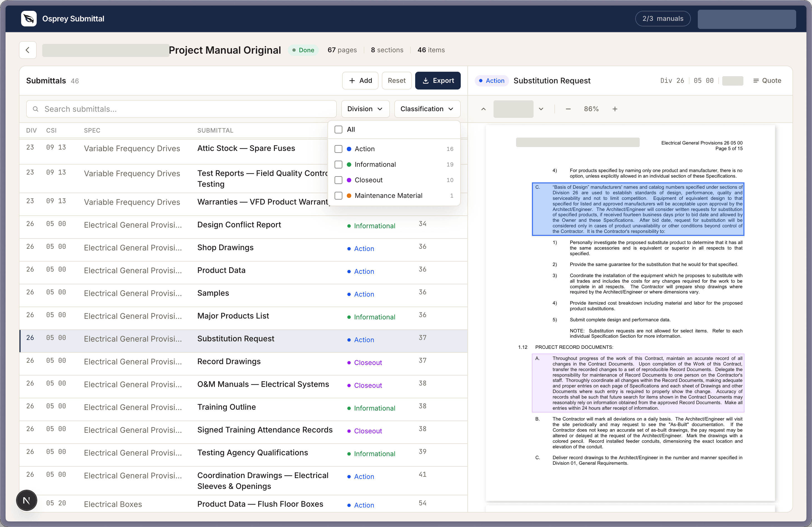Click the Add button
The height and width of the screenshot is (527, 812).
coord(360,81)
